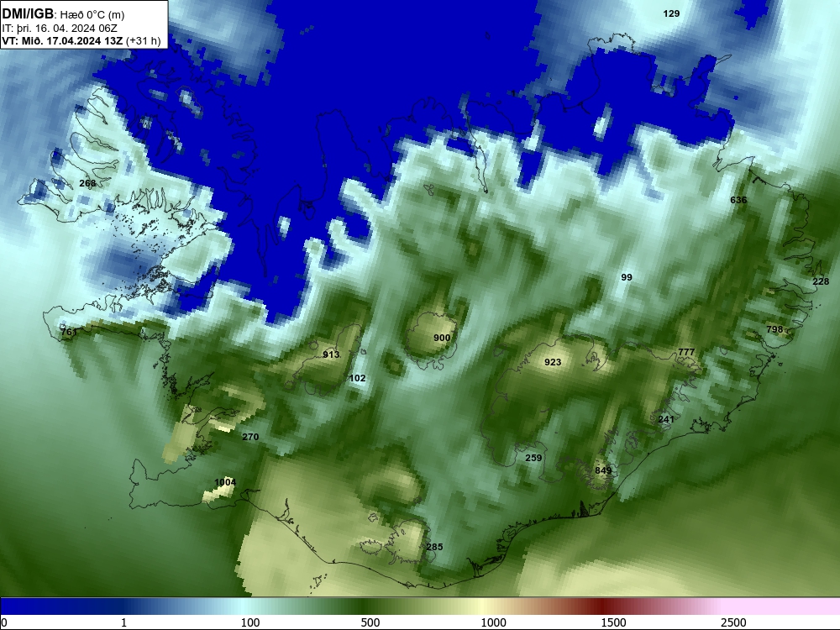The width and height of the screenshot is (840, 630).
Task: Click the 1004 value in the southwest
Action: pyautogui.click(x=225, y=482)
